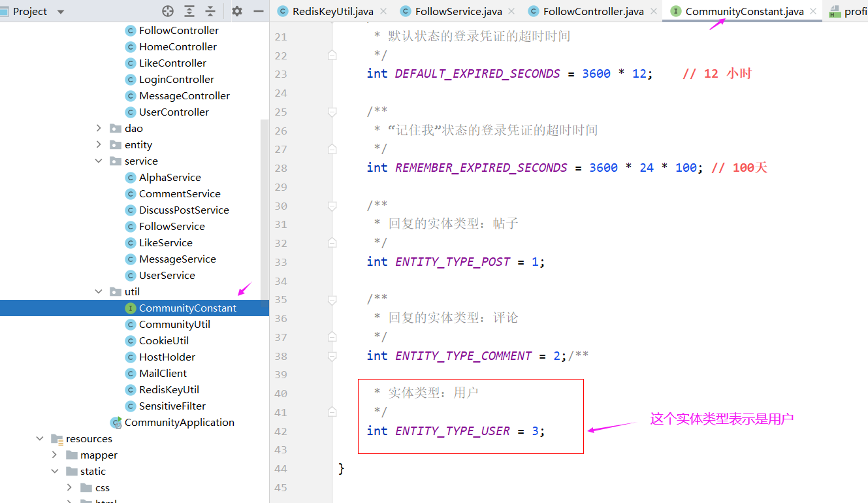The image size is (868, 503).
Task: Click DEFAULT_EXPIRED_SECONDS in the editor
Action: [x=477, y=74]
